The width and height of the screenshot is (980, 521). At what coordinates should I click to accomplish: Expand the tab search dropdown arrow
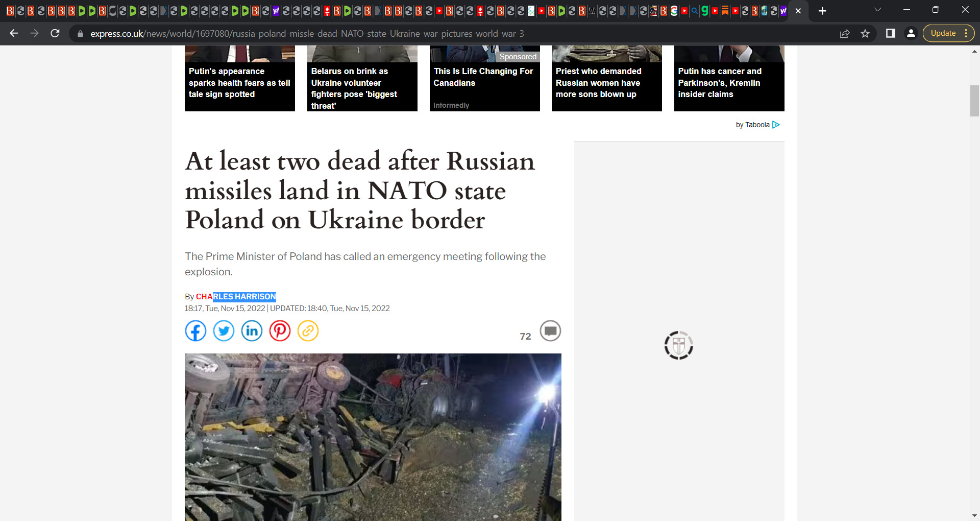pos(877,10)
